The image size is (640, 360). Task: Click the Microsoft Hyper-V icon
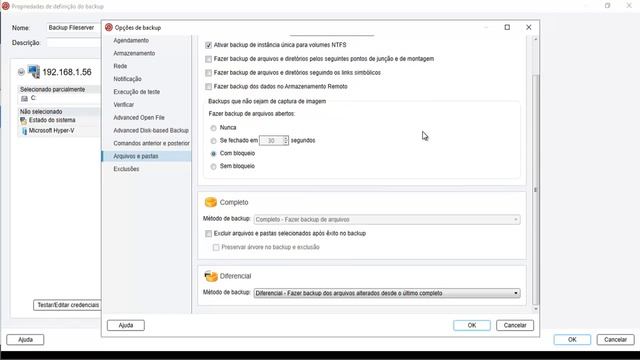coord(24,131)
